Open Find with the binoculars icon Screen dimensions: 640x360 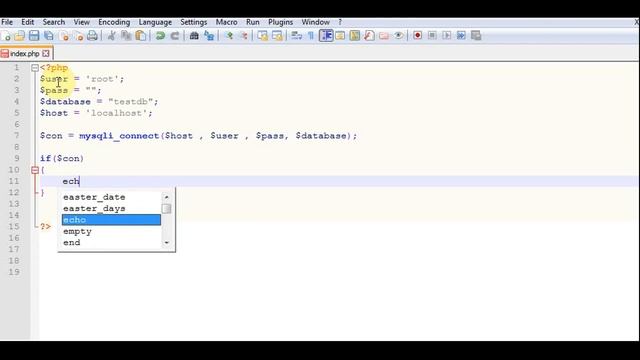tap(194, 36)
